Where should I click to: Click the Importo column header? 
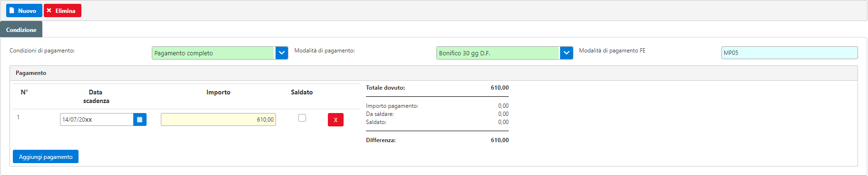click(218, 92)
